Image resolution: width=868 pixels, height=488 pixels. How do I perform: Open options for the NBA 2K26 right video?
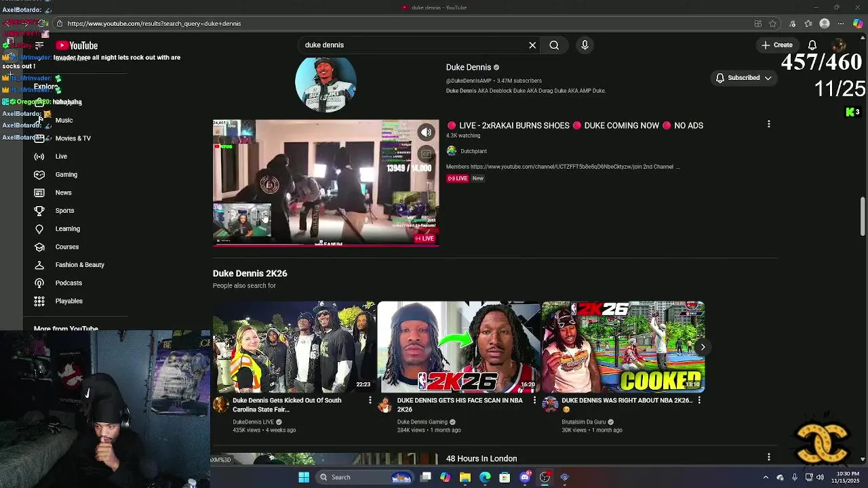pos(698,401)
